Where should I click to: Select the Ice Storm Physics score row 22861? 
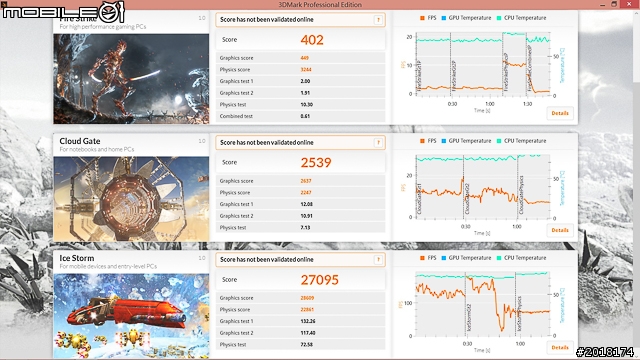pyautogui.click(x=300, y=310)
